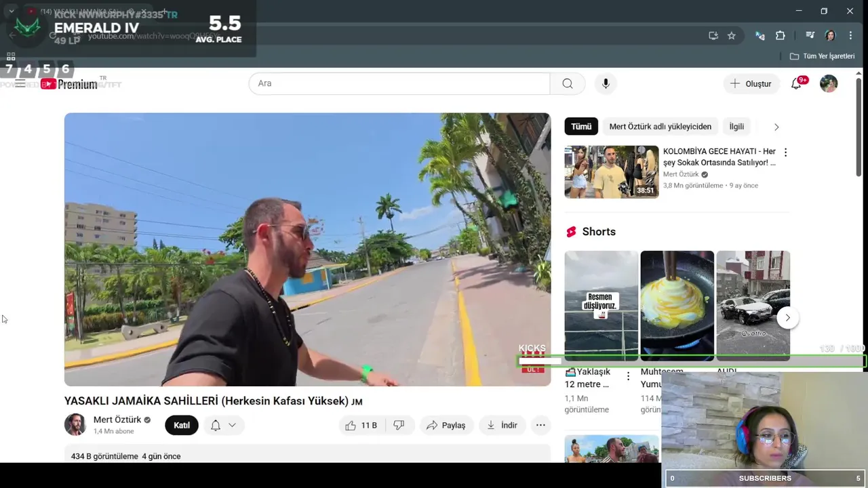Open Tüm Yer İşaretleri bookmarks folder
868x488 pixels.
[822, 56]
